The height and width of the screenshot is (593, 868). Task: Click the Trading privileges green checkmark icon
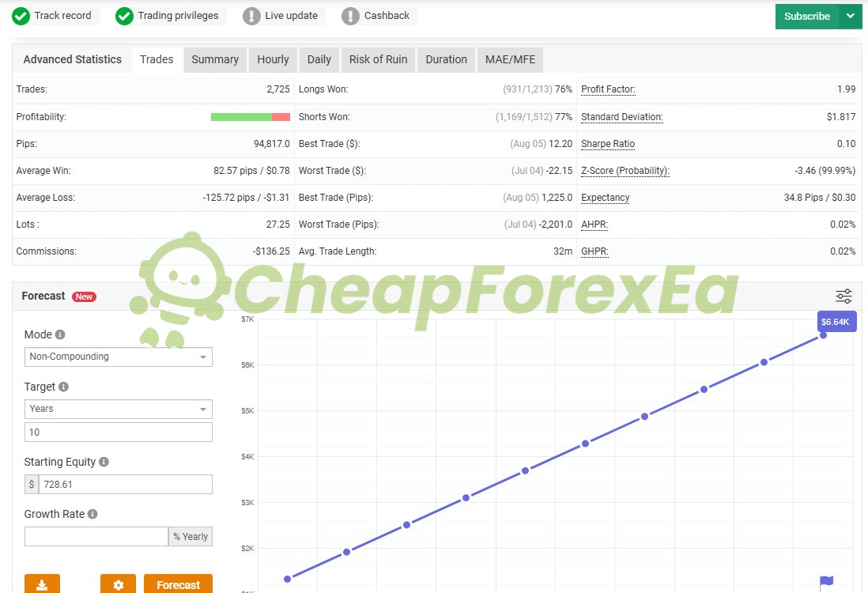(x=125, y=16)
